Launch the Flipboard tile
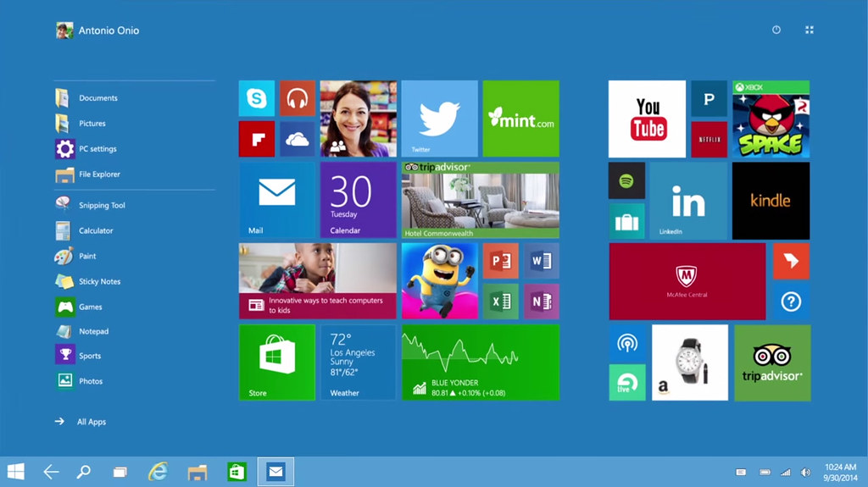This screenshot has width=868, height=487. [x=256, y=140]
